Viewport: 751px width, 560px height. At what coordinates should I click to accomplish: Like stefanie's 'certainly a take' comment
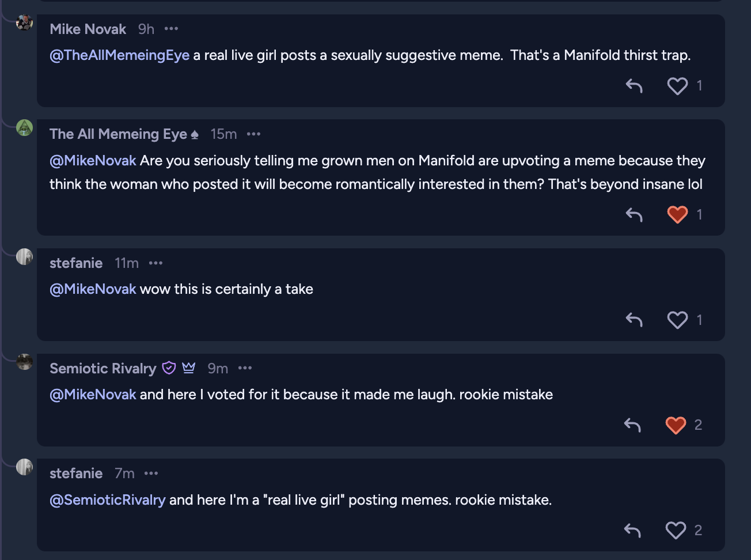click(x=677, y=320)
